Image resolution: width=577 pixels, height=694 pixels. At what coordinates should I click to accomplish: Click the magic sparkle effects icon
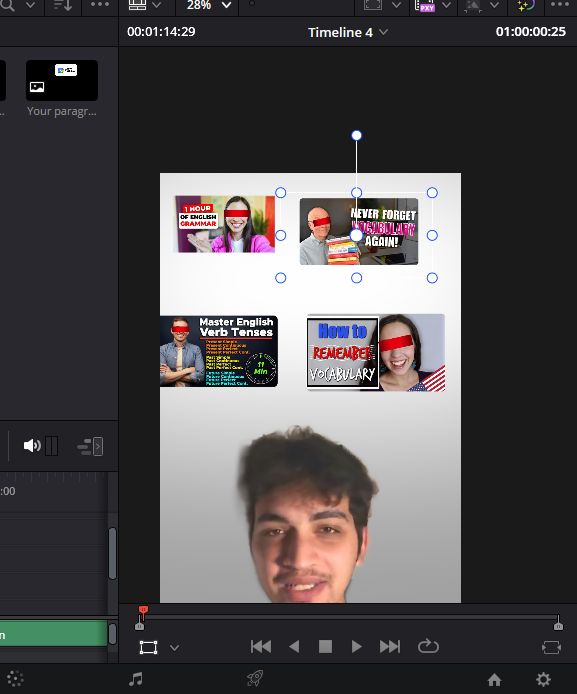(526, 5)
